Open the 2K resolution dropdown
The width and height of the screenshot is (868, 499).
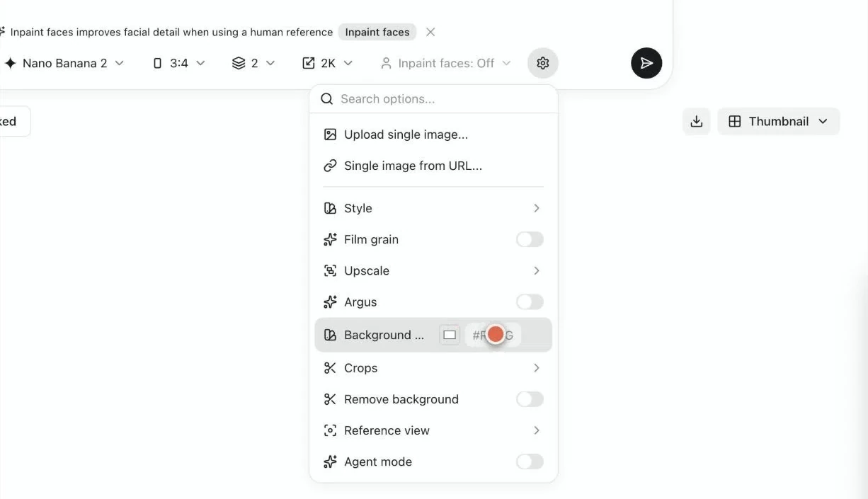(x=327, y=63)
